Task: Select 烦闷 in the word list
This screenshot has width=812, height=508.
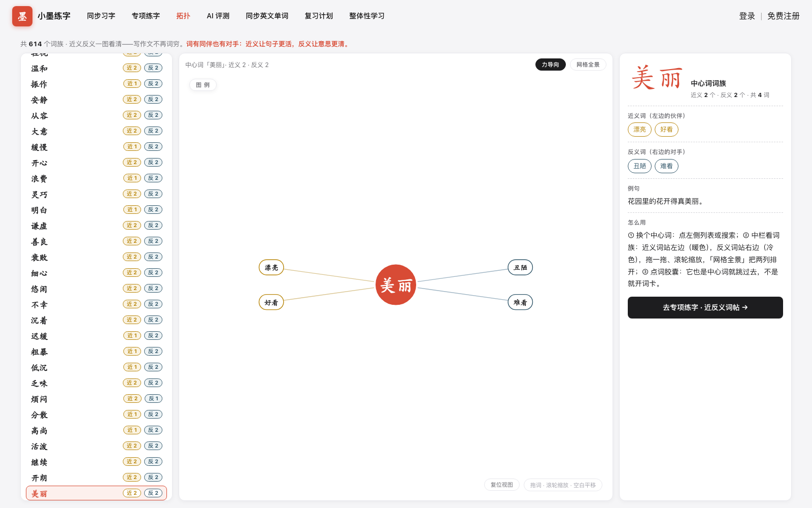Action: point(96,399)
